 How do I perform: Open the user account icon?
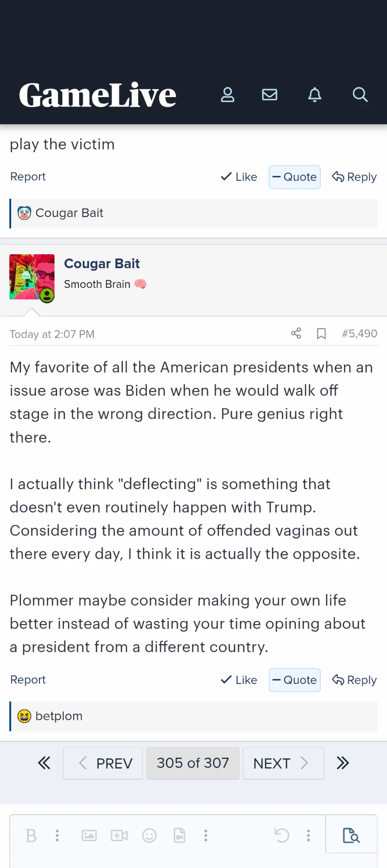point(228,95)
